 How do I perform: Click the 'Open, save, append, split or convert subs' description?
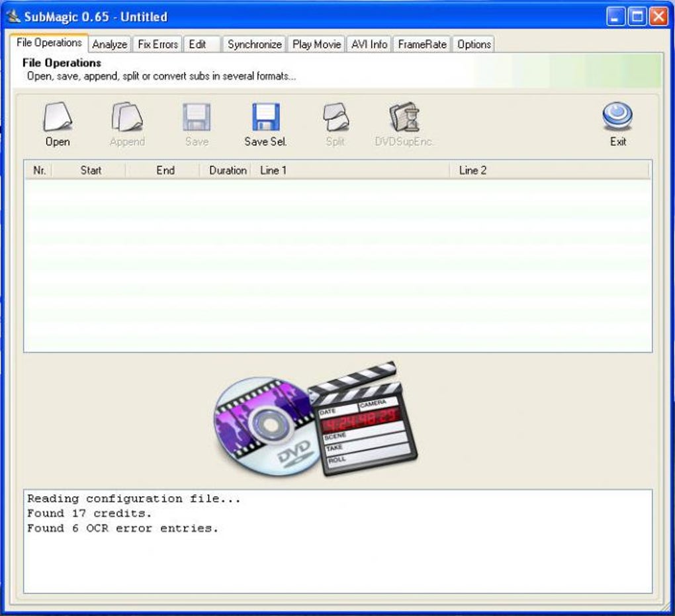(x=161, y=76)
